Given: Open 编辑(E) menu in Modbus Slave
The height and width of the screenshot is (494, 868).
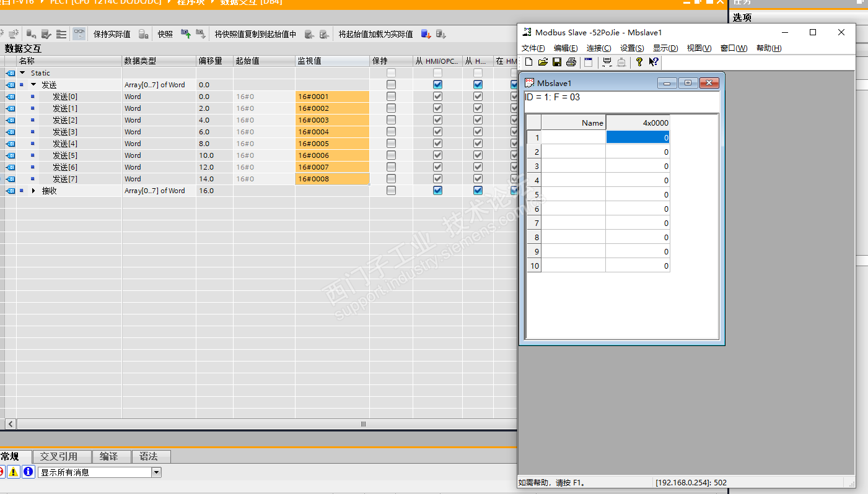Looking at the screenshot, I should pyautogui.click(x=566, y=48).
